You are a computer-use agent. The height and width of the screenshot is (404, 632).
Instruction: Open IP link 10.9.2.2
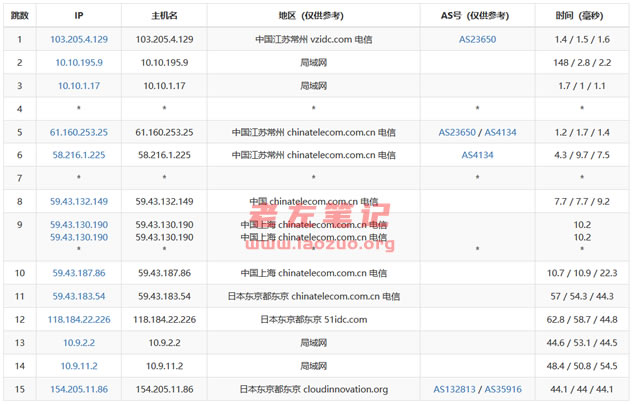pyautogui.click(x=79, y=343)
